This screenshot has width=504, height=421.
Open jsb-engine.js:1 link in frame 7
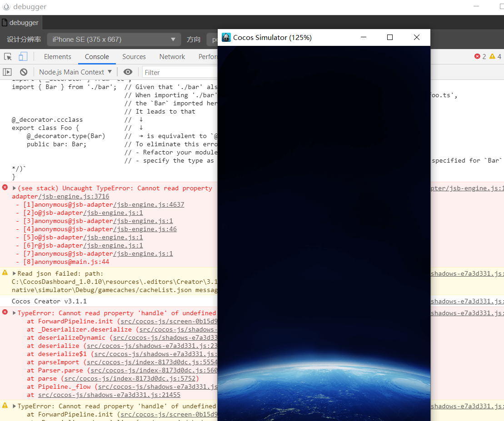(x=143, y=254)
